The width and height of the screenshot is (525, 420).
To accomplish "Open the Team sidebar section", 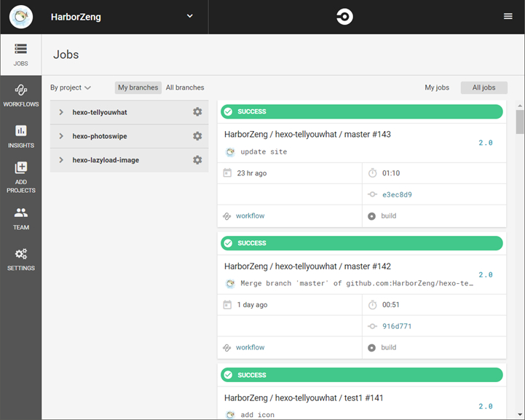I will click(21, 218).
